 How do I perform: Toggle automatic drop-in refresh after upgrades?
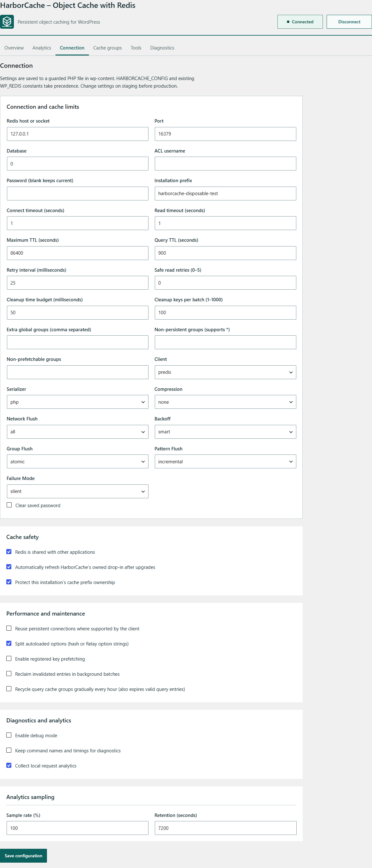9,567
